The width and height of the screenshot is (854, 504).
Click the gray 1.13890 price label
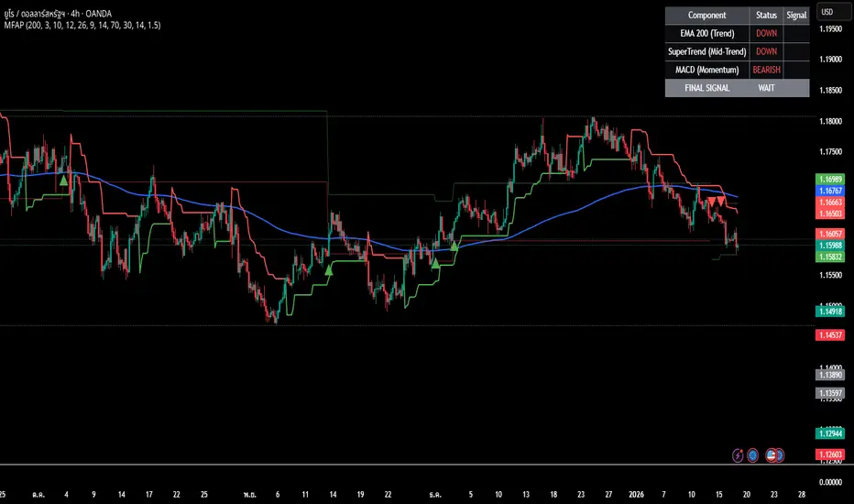coord(830,375)
